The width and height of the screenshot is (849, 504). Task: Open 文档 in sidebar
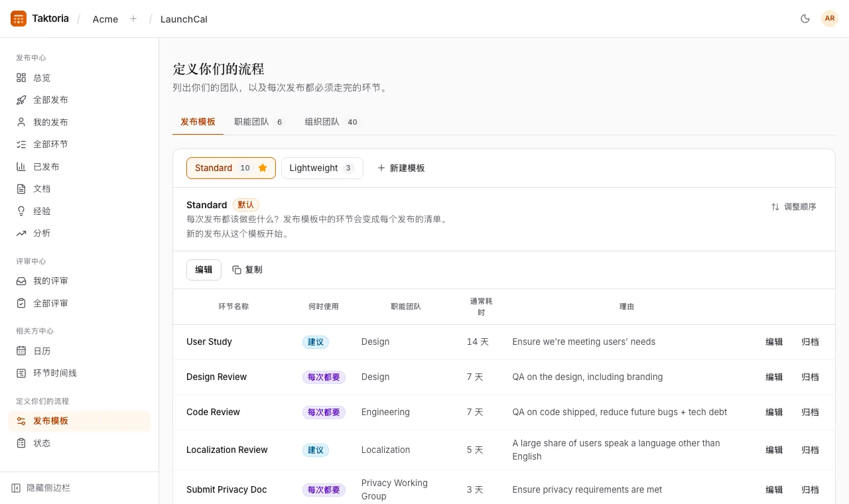pos(80,188)
